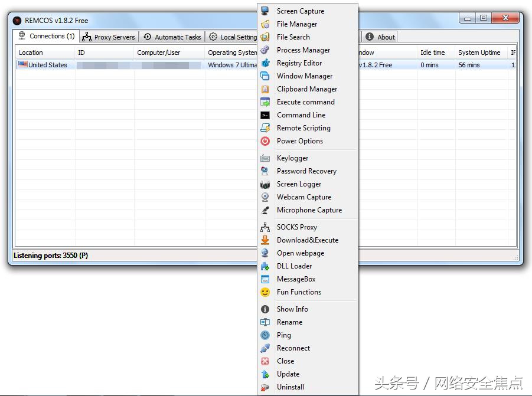Image resolution: width=532 pixels, height=396 pixels.
Task: Click the Reconnect plug icon
Action: (265, 348)
